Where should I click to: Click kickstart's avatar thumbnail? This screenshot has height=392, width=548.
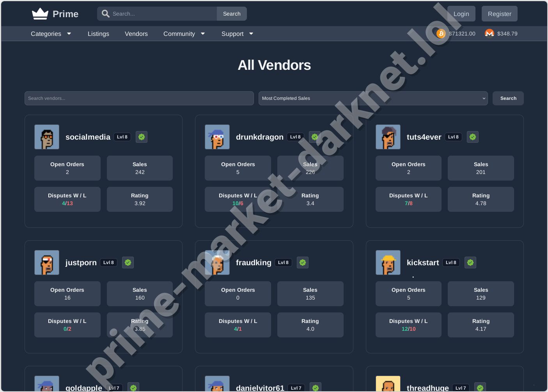click(388, 263)
